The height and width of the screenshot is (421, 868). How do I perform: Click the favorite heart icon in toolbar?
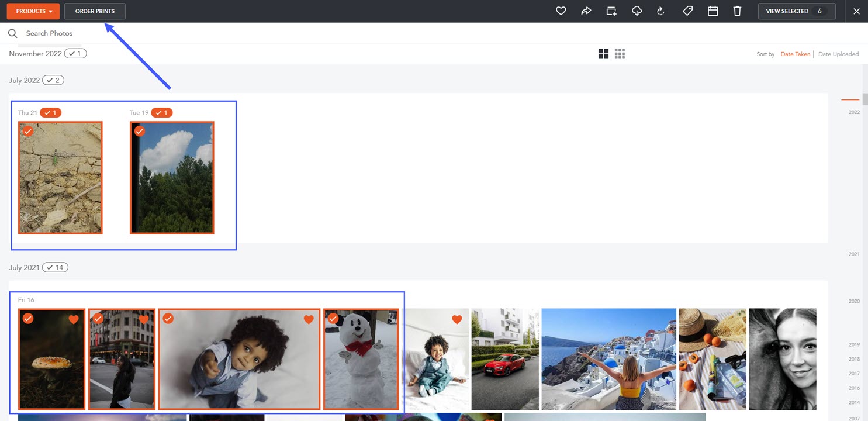(561, 11)
